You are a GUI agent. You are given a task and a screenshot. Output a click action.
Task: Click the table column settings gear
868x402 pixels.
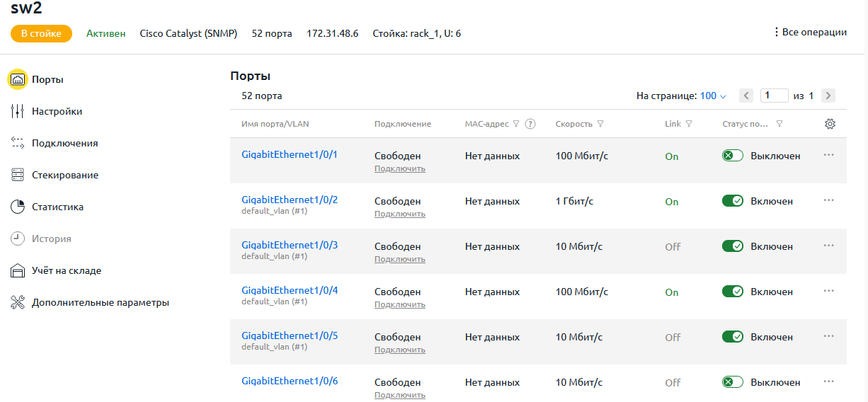point(830,124)
